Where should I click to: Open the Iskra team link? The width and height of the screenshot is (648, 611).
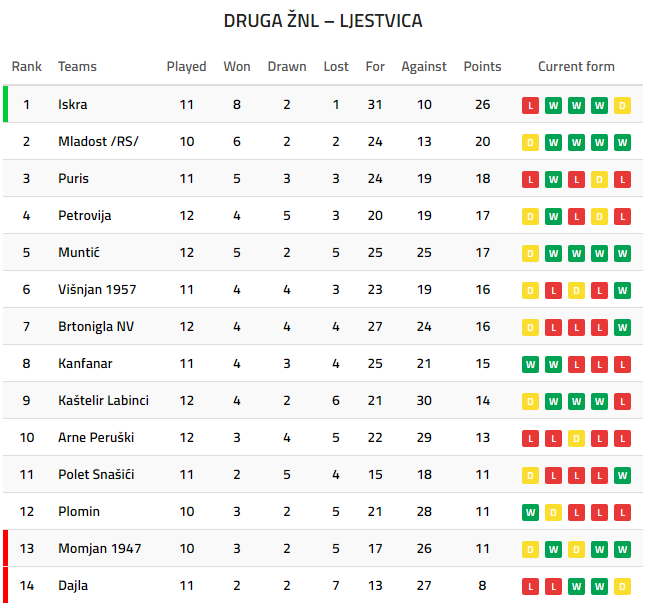(73, 105)
